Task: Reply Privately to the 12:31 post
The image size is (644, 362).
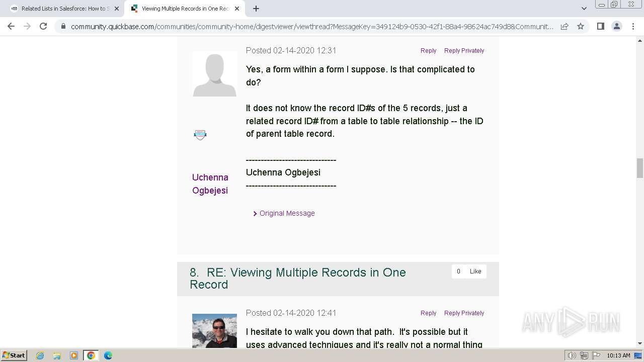Action: tap(464, 51)
